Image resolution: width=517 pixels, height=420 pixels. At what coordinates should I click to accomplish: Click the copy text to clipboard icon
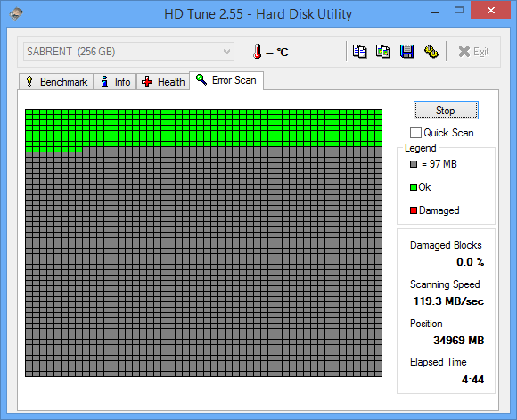click(359, 52)
